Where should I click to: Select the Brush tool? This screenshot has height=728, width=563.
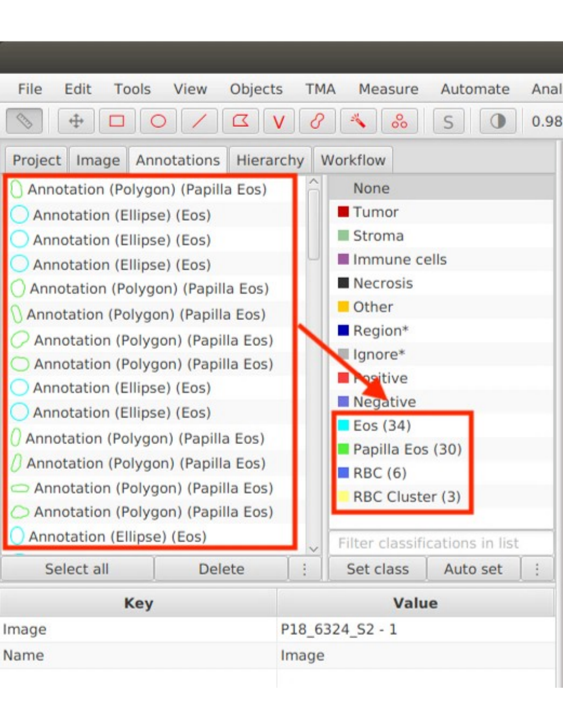(317, 121)
